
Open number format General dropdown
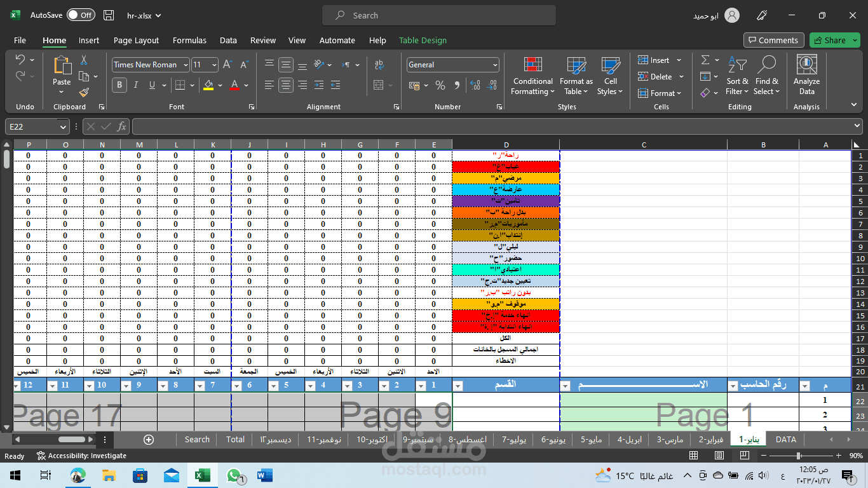495,65
